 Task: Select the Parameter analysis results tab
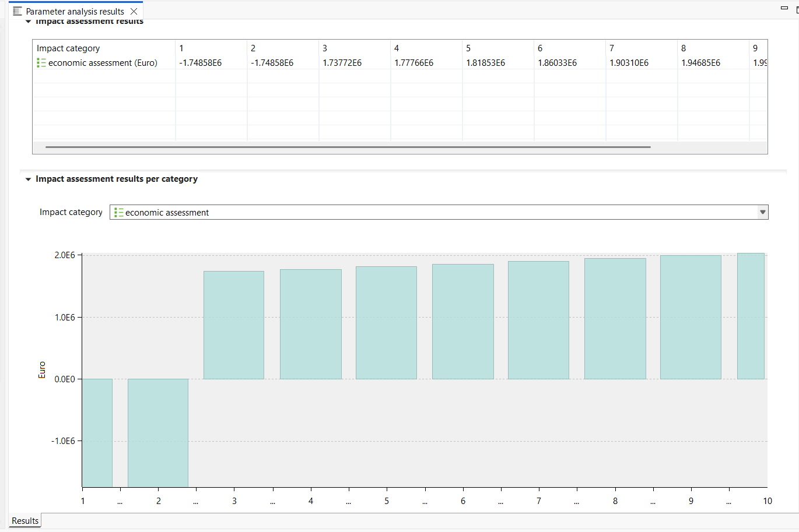[x=75, y=11]
